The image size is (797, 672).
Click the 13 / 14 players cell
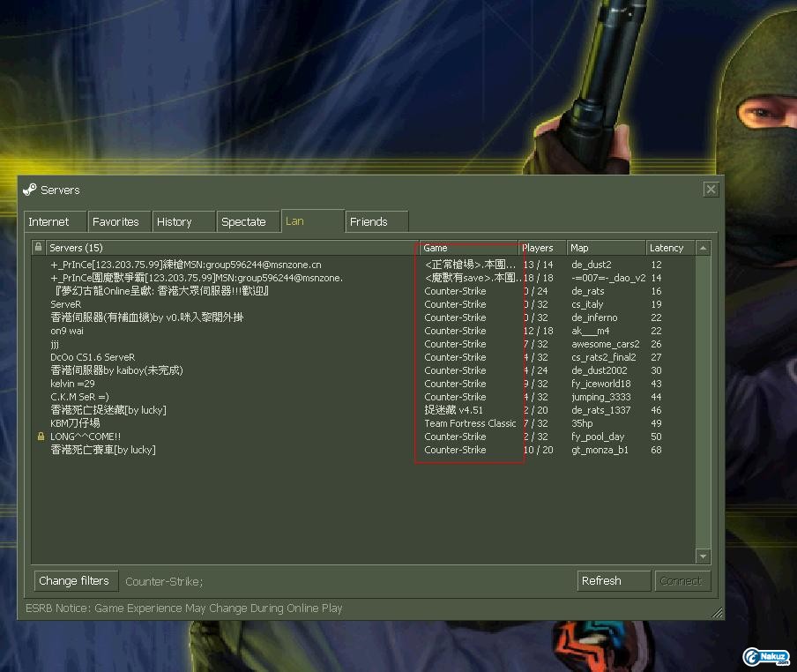(539, 265)
